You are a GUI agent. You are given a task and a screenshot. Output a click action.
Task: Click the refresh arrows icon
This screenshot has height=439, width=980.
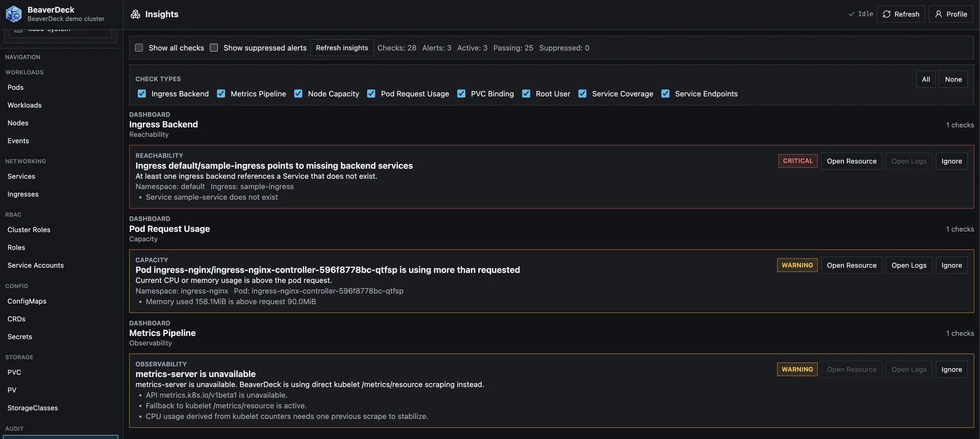[886, 14]
